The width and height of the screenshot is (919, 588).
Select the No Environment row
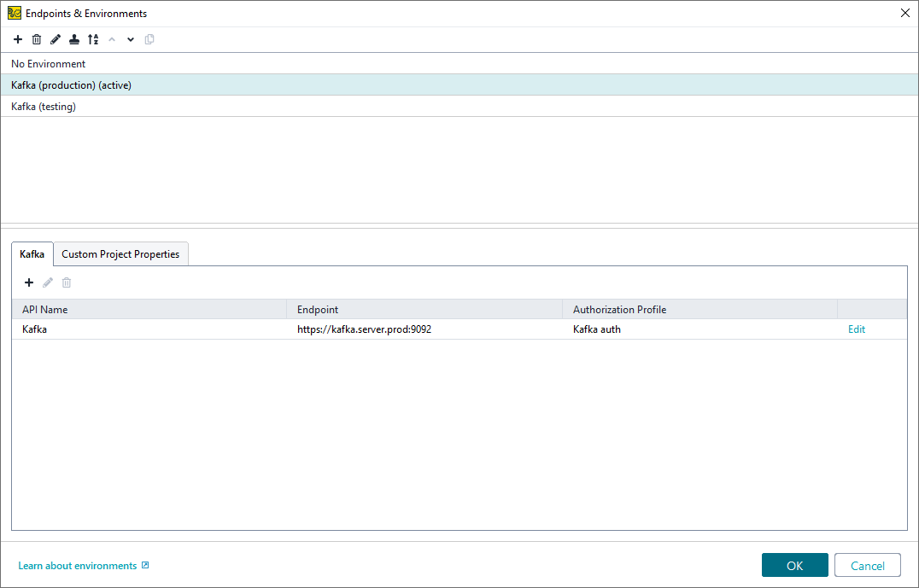point(459,64)
